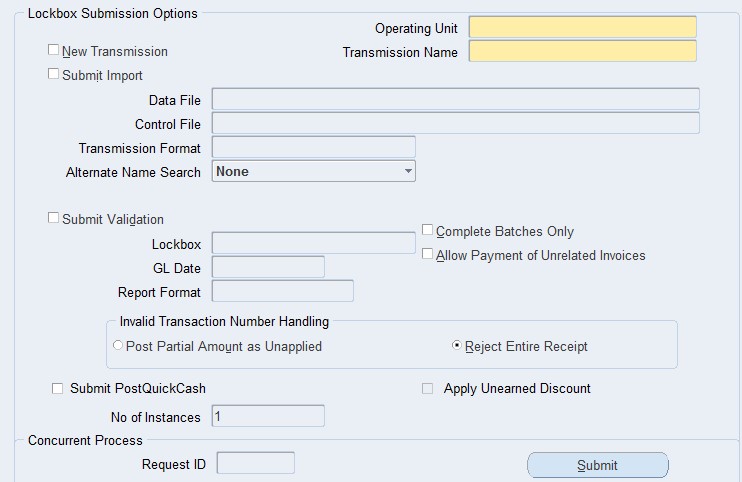
Task: Check Allow Payment of Unrelated Invoices
Action: (x=428, y=254)
